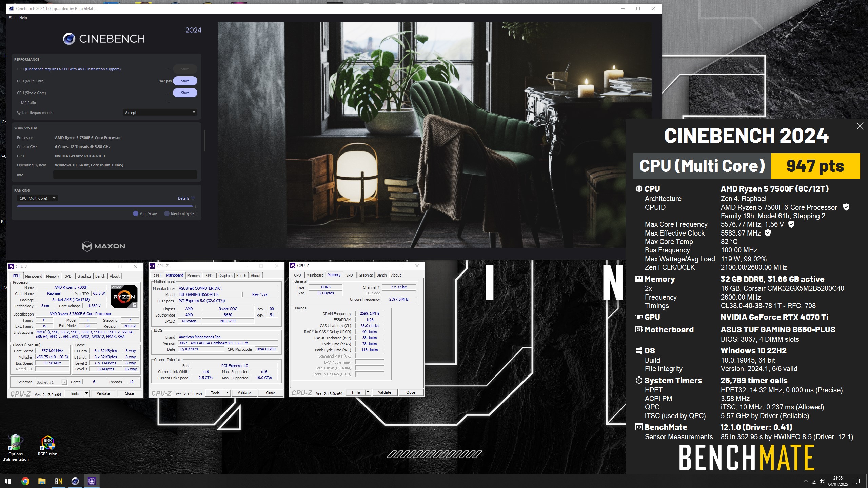Click the Uncore Frequency 2597.5 MHz value
The image size is (868, 488).
click(399, 299)
